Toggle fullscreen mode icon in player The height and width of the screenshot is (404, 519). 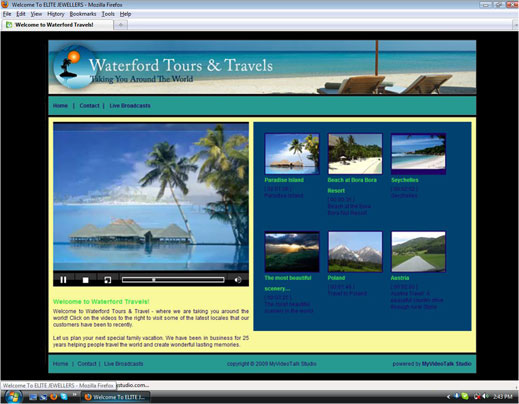point(107,280)
